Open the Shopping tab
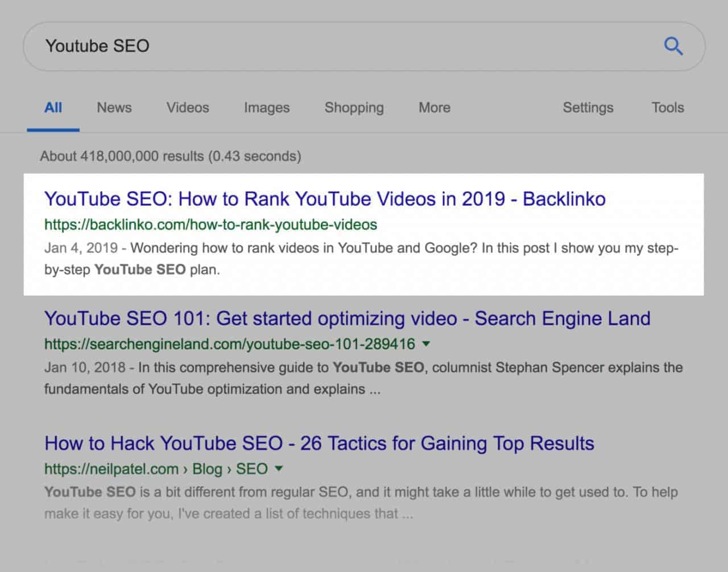This screenshot has width=728, height=572. point(354,107)
